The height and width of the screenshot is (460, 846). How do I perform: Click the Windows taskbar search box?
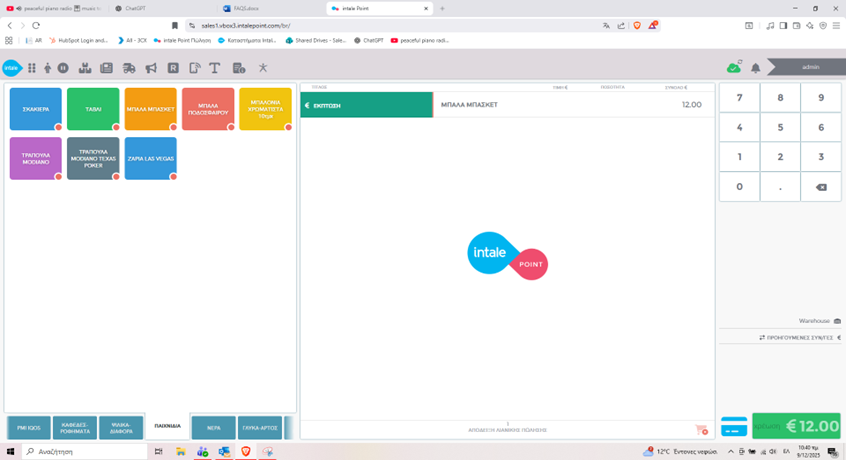(84, 451)
